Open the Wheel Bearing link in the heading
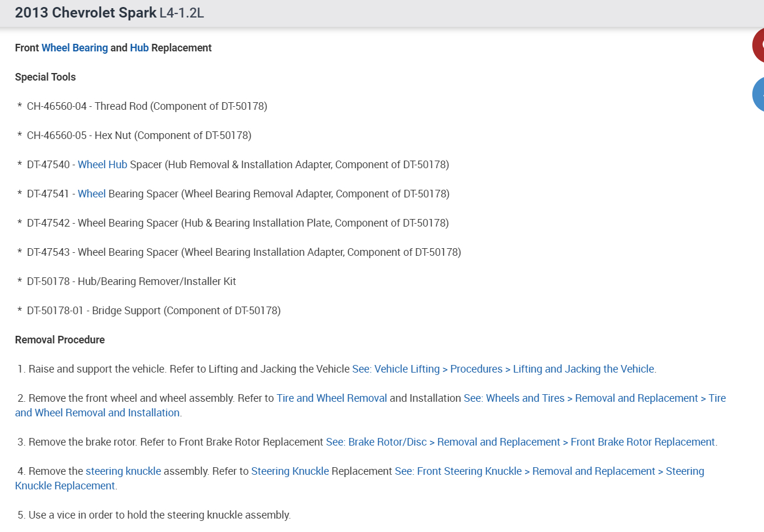764x532 pixels. pos(75,48)
